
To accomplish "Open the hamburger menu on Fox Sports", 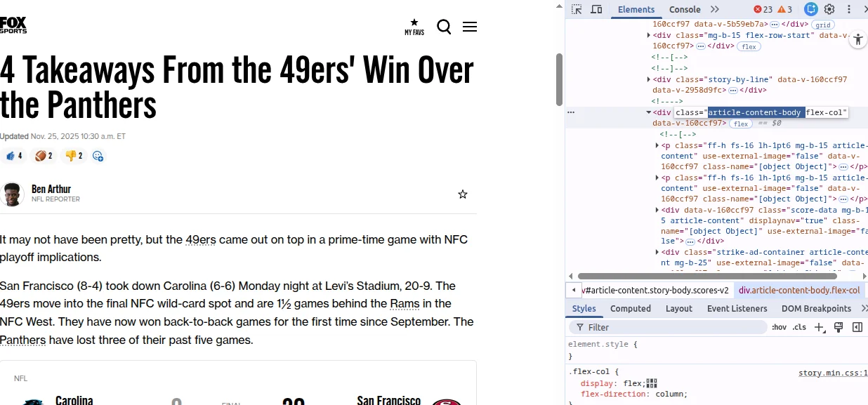I will (x=470, y=27).
